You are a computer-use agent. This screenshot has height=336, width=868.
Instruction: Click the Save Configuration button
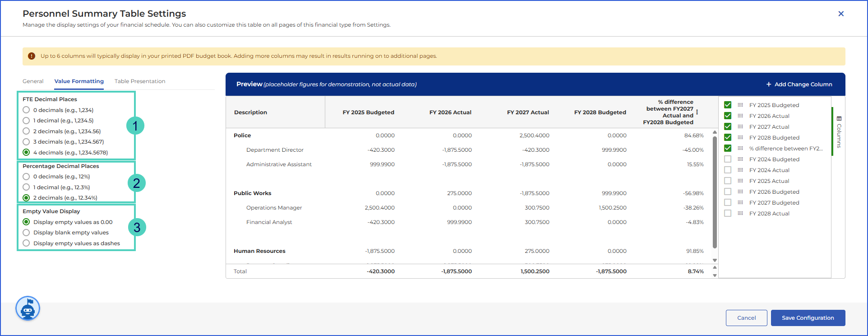pyautogui.click(x=808, y=318)
